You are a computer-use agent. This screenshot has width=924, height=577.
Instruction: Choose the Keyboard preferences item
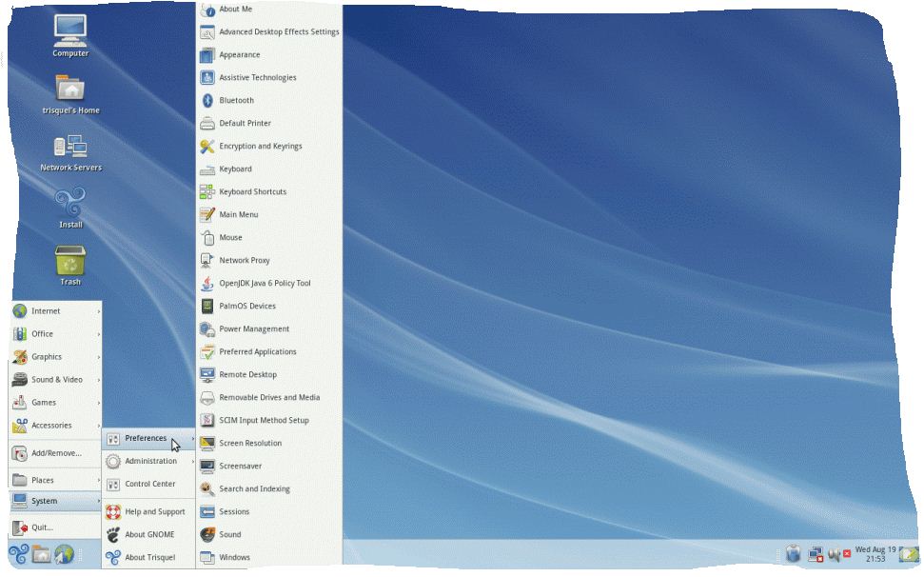pos(268,169)
